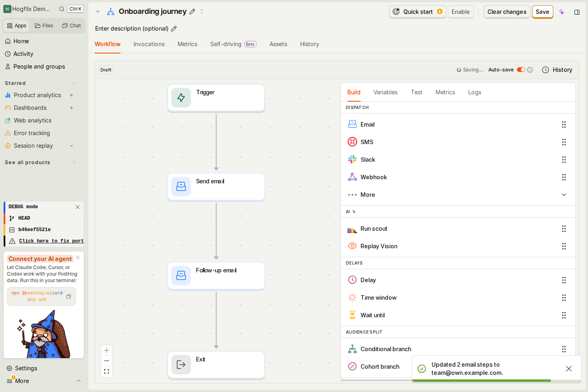Select the Follow-up email node

[216, 276]
